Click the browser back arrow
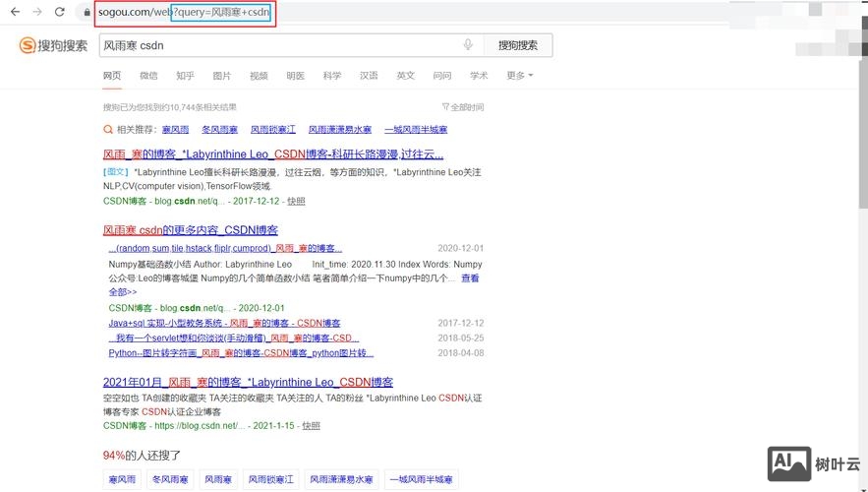Viewport: 868px width, 492px height. tap(15, 12)
